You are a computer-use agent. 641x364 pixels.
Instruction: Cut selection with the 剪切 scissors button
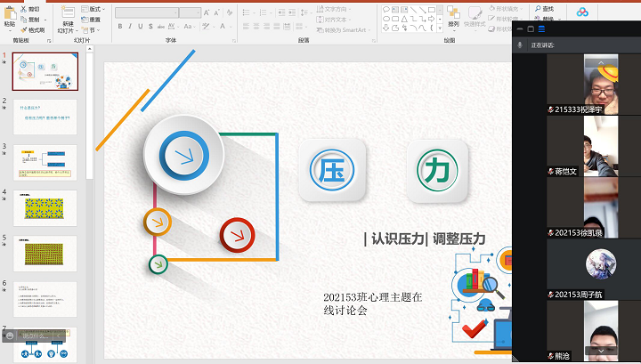[30, 9]
